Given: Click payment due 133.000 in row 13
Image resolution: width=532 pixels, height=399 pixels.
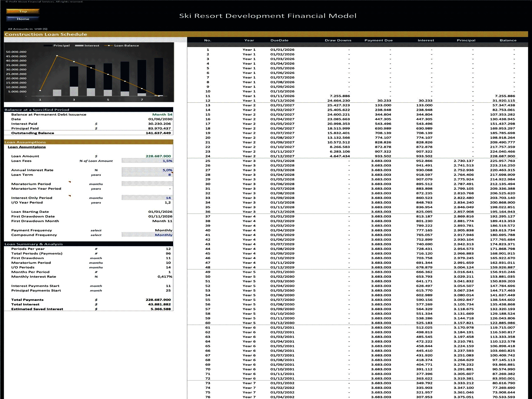Looking at the screenshot, I should pyautogui.click(x=383, y=105).
